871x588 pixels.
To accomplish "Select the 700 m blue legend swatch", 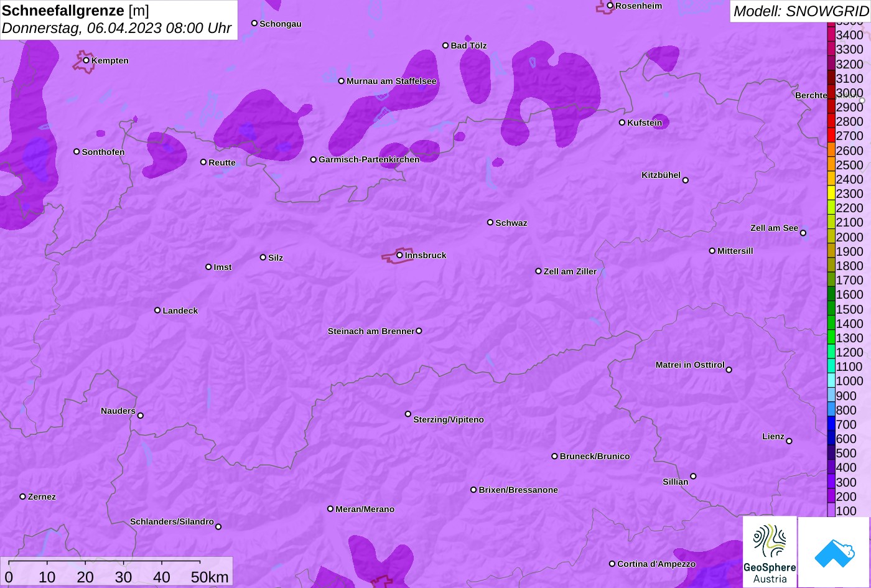I will point(831,424).
